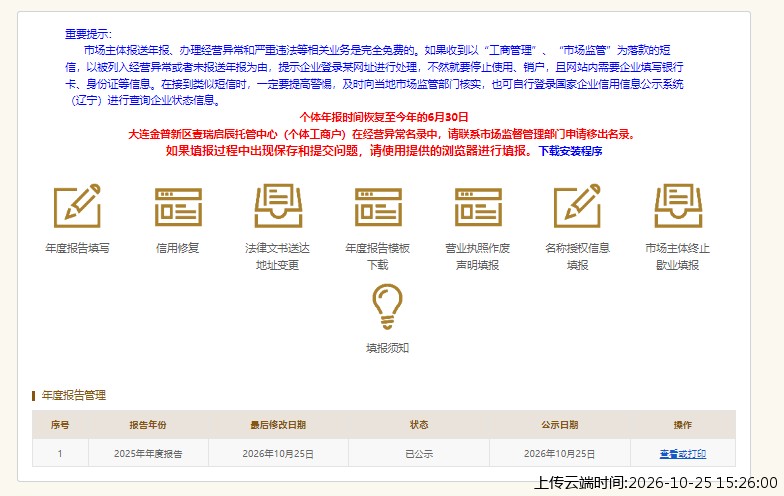784x496 pixels.
Task: Open the 查看或打印 link
Action: pyautogui.click(x=682, y=454)
